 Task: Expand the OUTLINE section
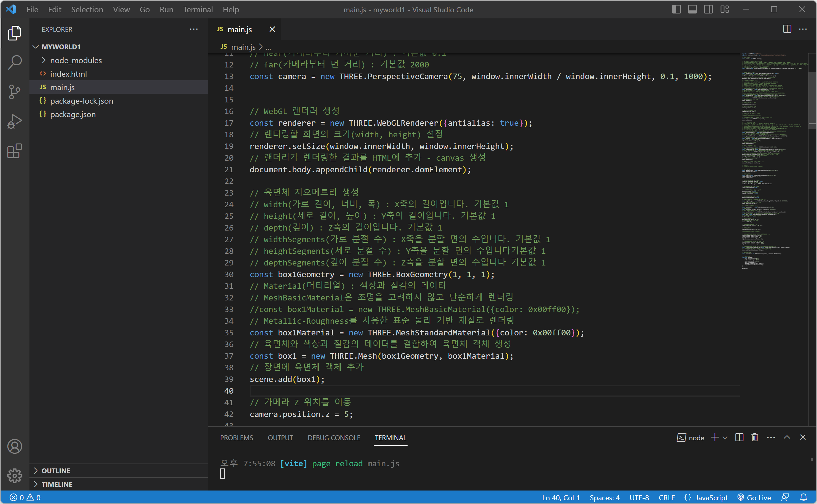click(x=56, y=471)
